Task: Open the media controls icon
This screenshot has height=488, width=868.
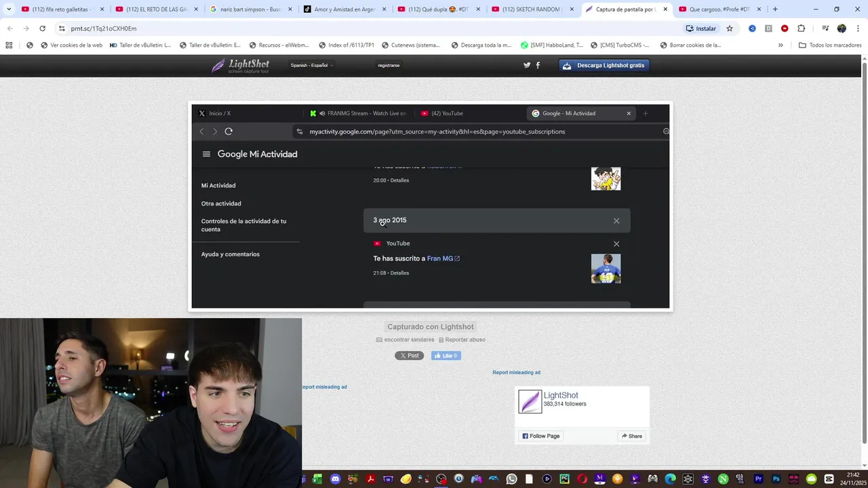Action: (825, 28)
